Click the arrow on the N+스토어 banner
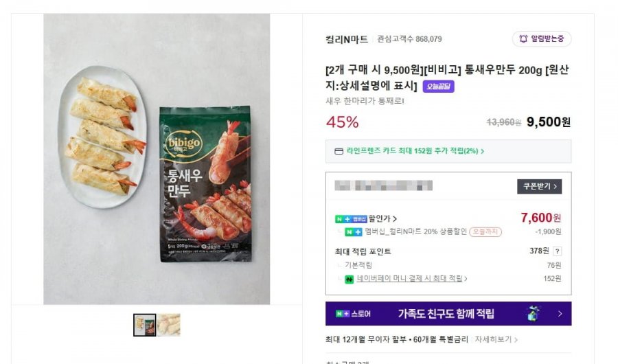Screen dimensions: 618x364 click(560, 314)
